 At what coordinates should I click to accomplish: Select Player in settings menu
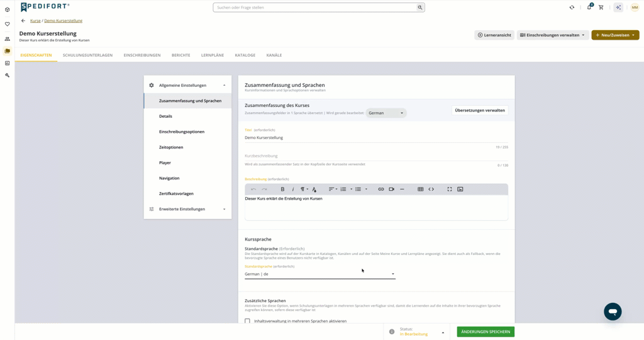(x=187, y=163)
